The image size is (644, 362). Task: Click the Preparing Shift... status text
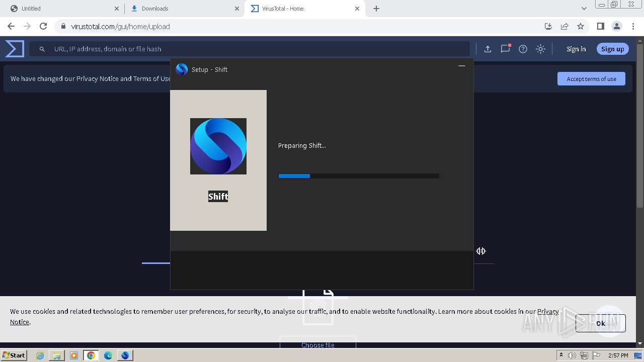[302, 146]
